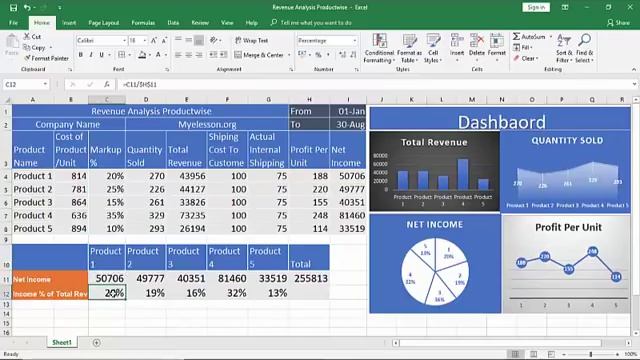Open the Find & Select menu
The height and width of the screenshot is (360, 640).
click(584, 49)
